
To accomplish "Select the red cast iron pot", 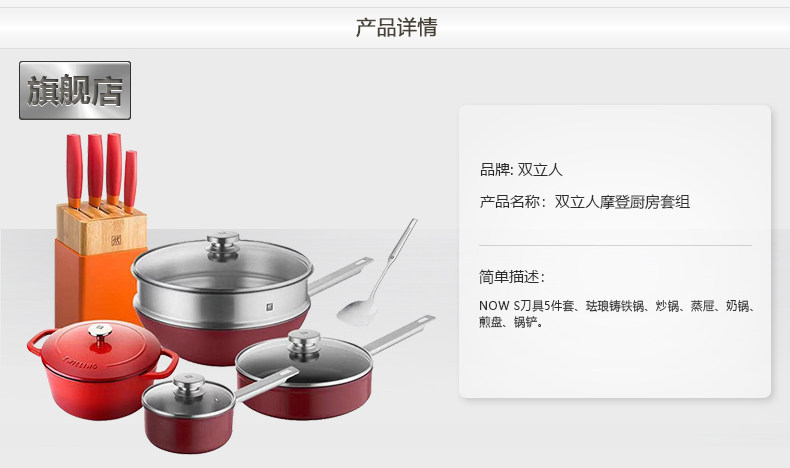I will 102,370.
